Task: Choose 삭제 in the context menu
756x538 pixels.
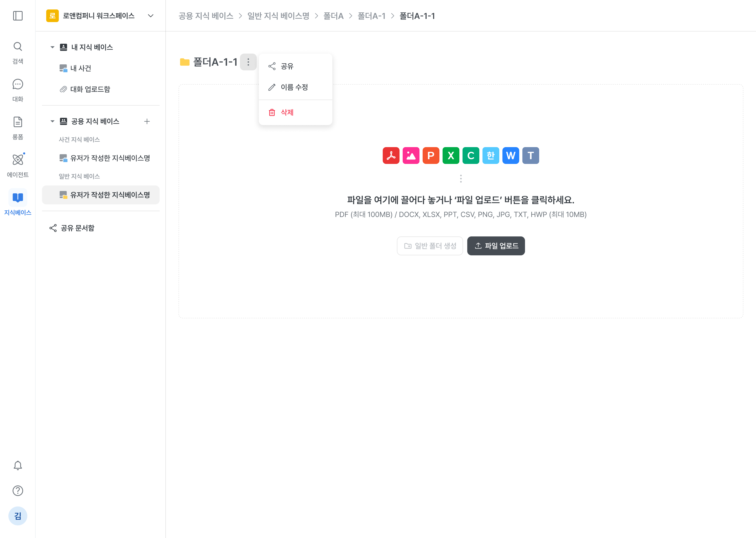Action: [295, 112]
